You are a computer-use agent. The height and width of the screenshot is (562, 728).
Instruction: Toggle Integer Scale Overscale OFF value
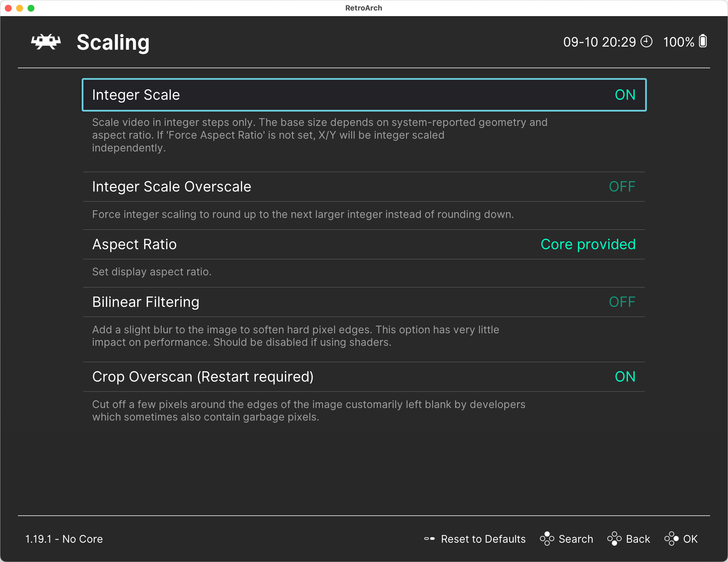point(622,187)
